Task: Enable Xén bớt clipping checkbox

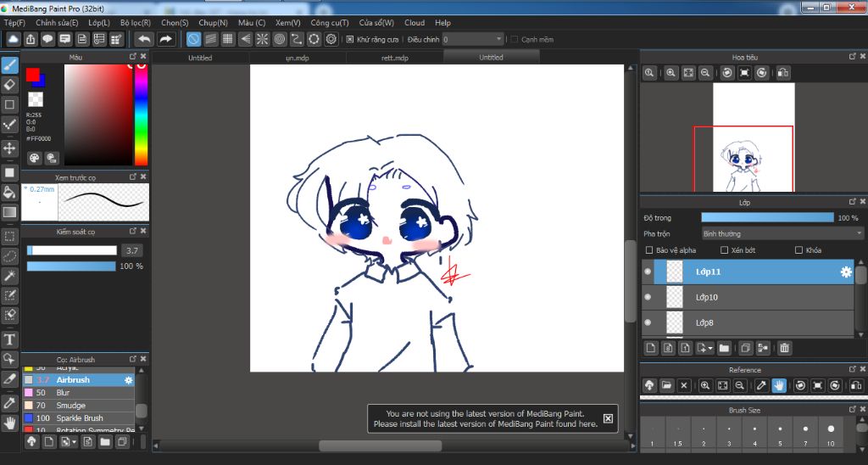Action: [x=724, y=250]
